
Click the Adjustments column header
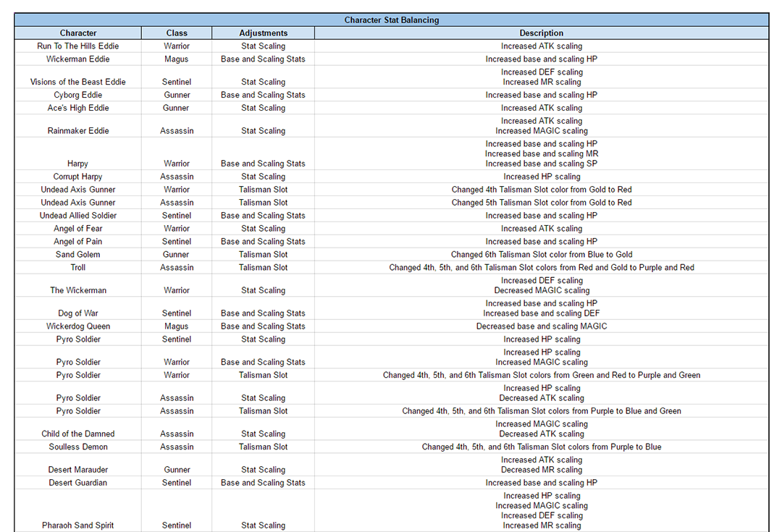[264, 33]
